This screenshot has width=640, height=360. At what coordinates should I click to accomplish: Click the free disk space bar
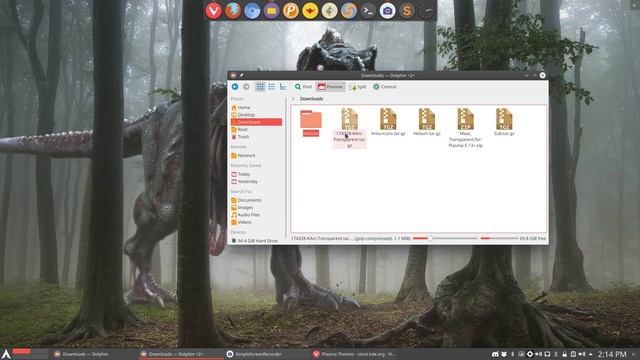pyautogui.click(x=499, y=238)
